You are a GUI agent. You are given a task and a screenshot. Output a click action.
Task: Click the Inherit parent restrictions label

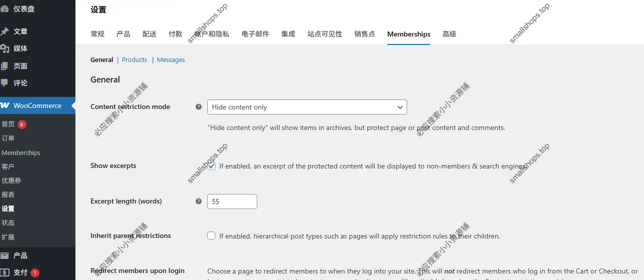coord(131,235)
